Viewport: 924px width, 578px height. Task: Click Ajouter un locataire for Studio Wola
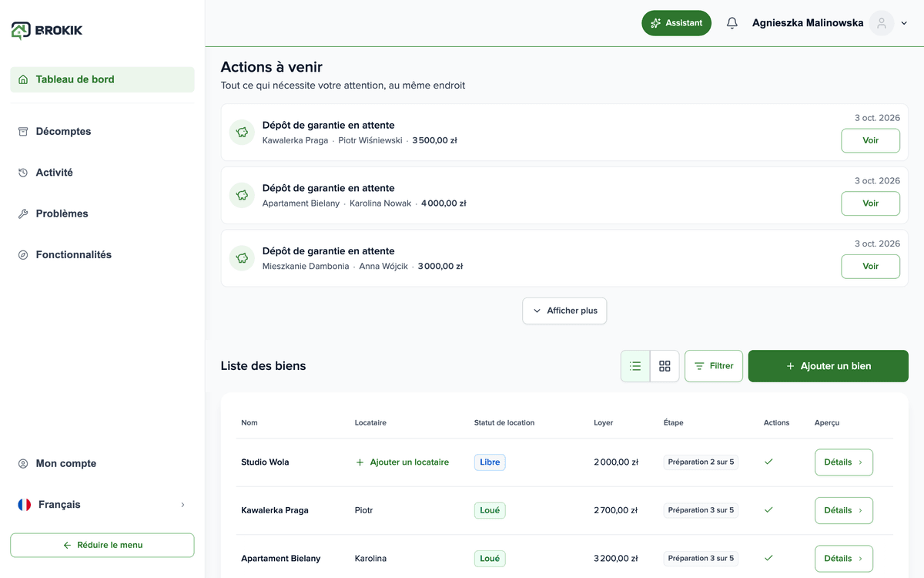[402, 462]
